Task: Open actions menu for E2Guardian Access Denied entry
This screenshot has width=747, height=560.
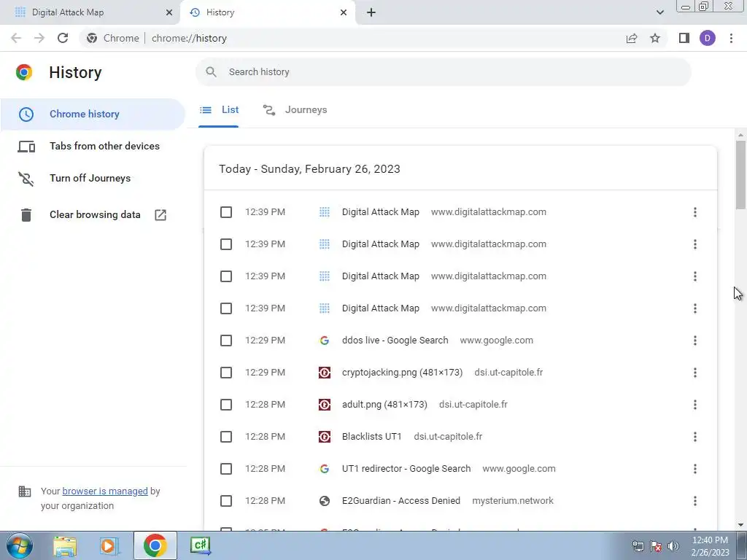Action: click(695, 501)
